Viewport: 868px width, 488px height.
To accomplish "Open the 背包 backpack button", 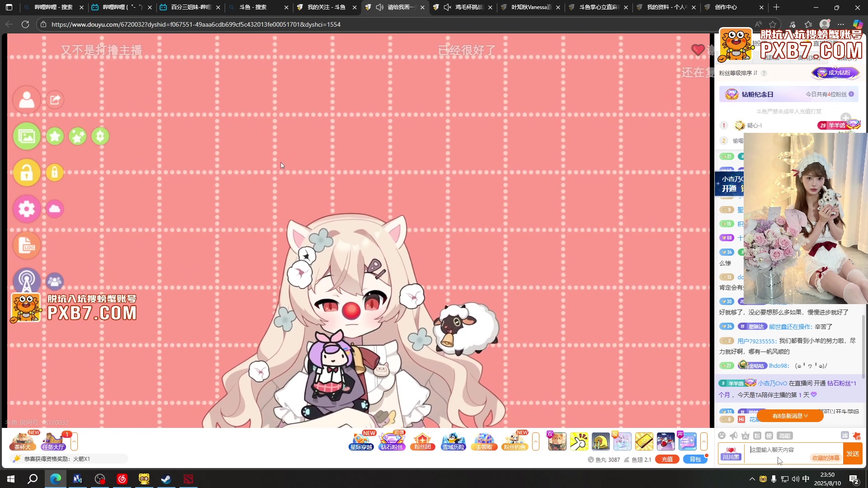I will (695, 460).
